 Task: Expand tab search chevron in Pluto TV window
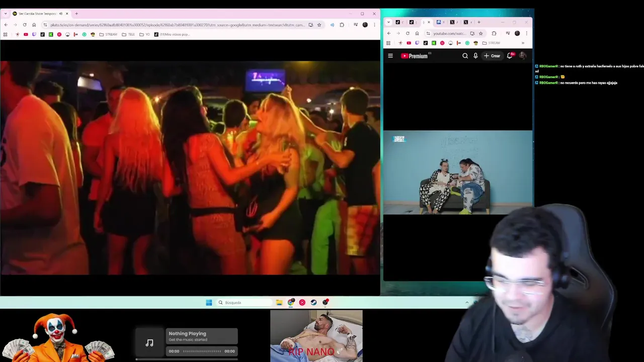tap(6, 14)
